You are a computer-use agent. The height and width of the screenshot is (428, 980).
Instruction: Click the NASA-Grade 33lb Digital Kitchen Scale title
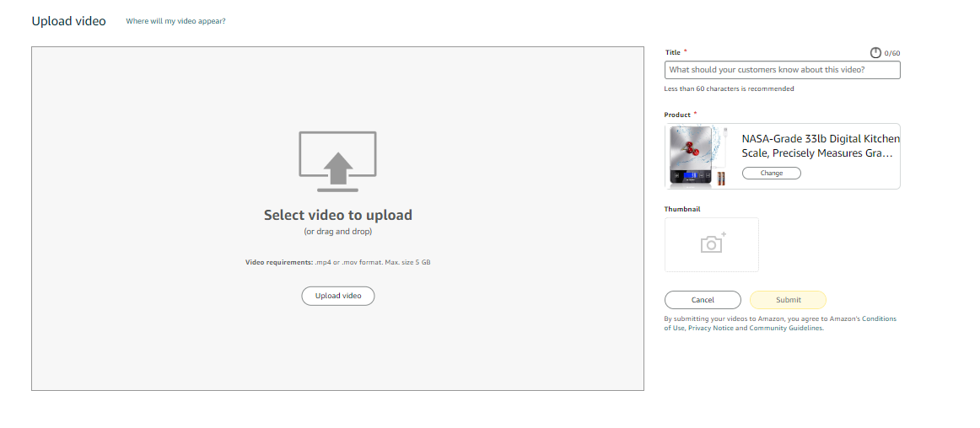(821, 146)
